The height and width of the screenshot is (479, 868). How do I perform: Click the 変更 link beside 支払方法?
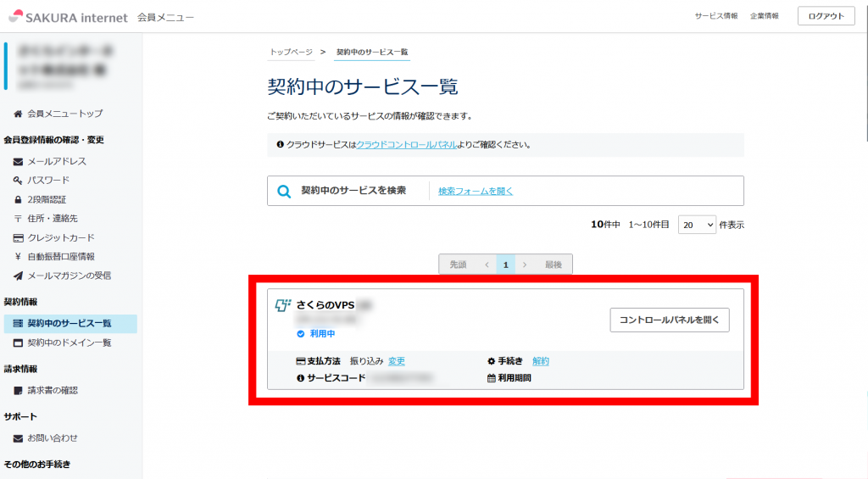point(397,361)
